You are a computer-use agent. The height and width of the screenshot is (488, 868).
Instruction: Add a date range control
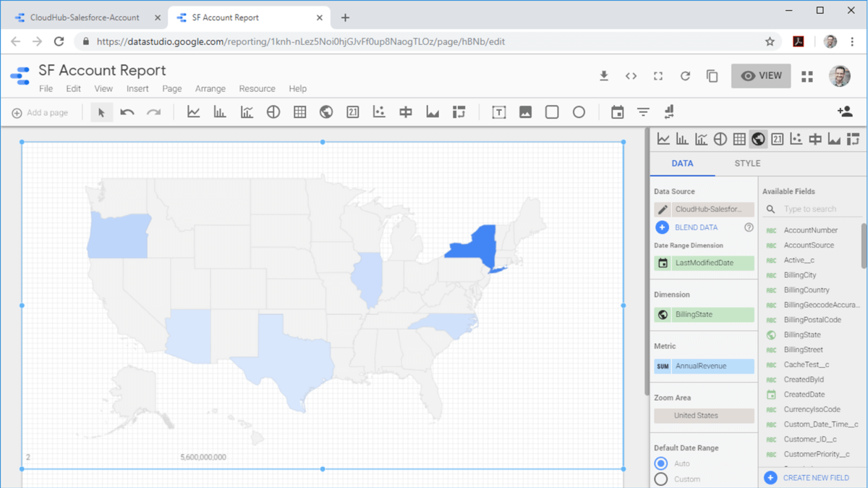tap(617, 112)
